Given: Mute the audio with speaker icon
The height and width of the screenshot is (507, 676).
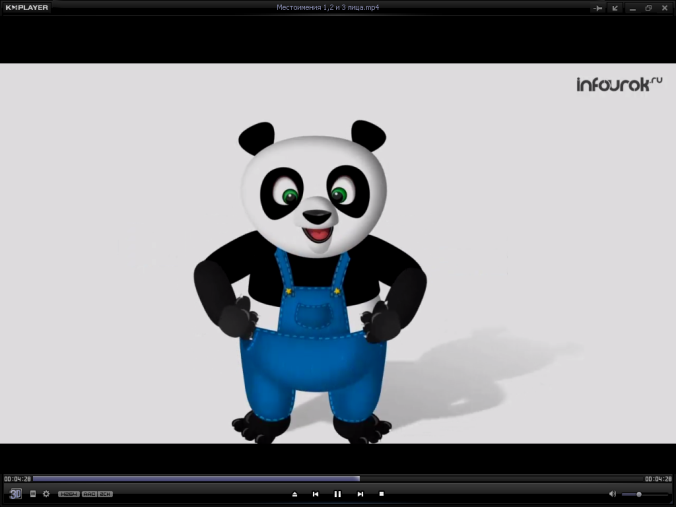Looking at the screenshot, I should pyautogui.click(x=612, y=494).
